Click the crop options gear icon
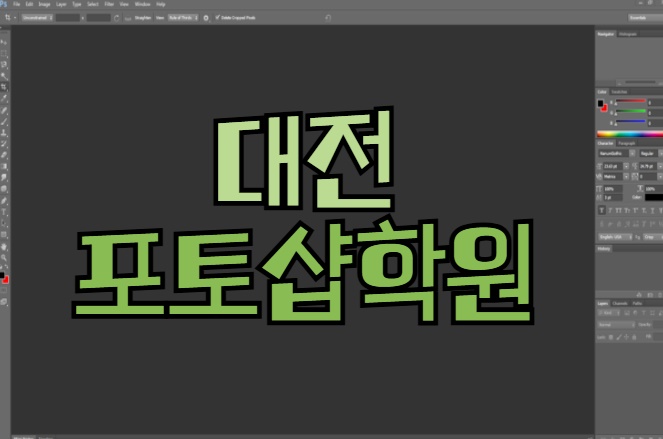The width and height of the screenshot is (663, 439). pyautogui.click(x=206, y=18)
